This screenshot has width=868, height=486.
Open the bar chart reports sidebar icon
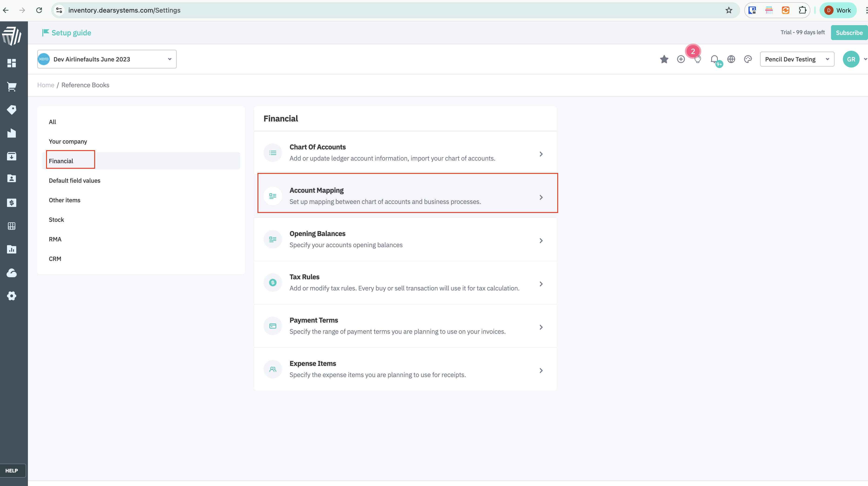[11, 249]
